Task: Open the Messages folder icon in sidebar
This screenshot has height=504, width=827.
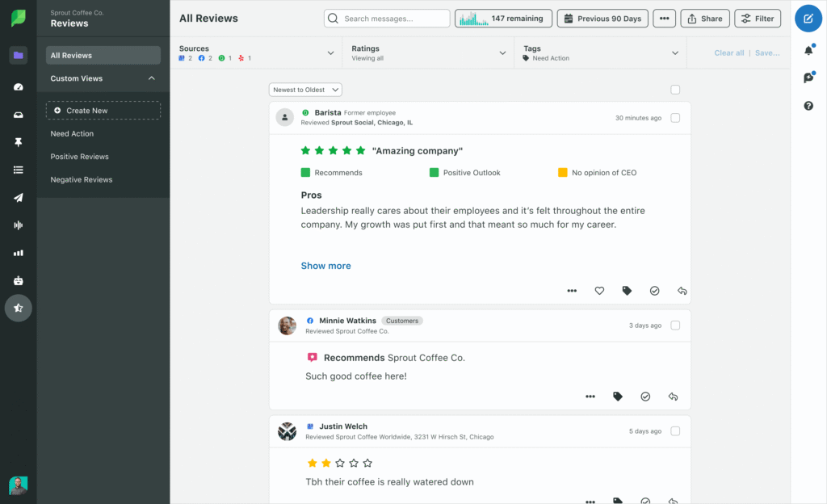Action: 19,55
